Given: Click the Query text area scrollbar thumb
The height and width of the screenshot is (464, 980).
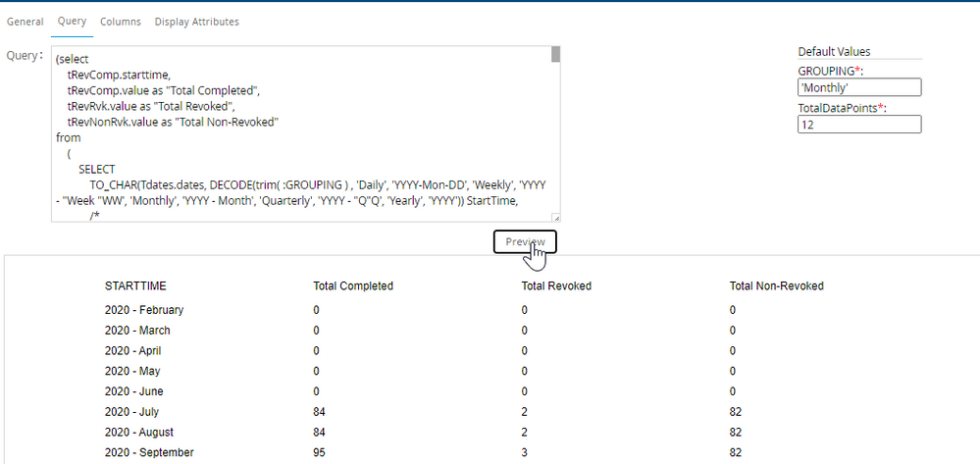Looking at the screenshot, I should [x=555, y=55].
